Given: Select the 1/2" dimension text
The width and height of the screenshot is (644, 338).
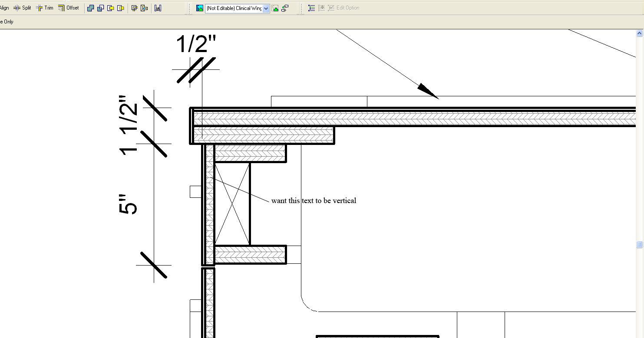Looking at the screenshot, I should click(x=196, y=44).
